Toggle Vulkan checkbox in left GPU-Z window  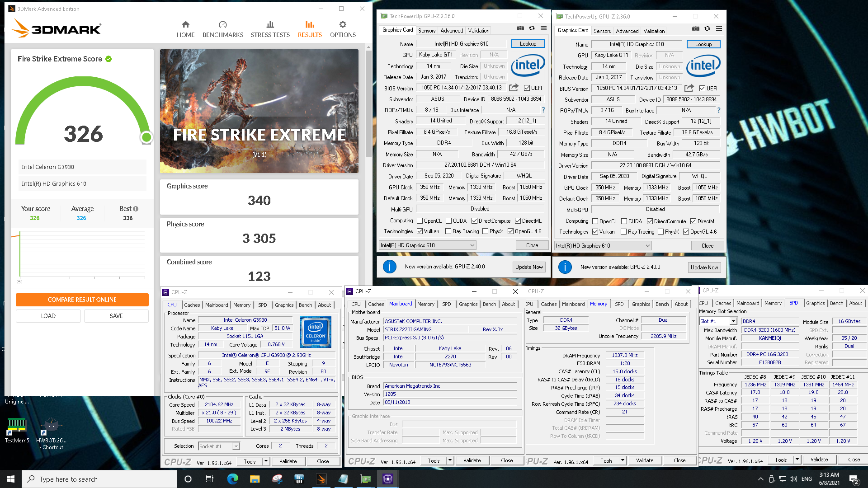pos(420,231)
